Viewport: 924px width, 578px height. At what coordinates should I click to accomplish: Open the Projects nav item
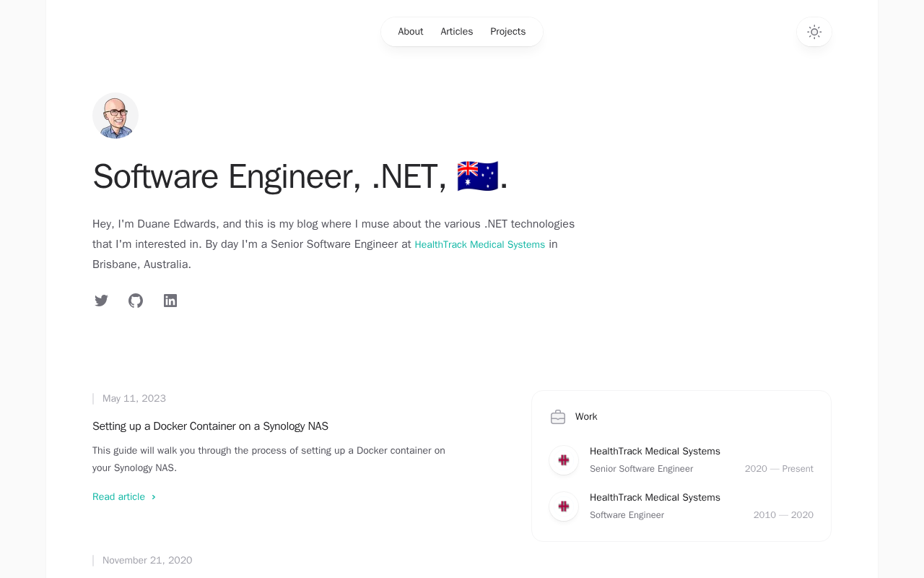click(508, 32)
